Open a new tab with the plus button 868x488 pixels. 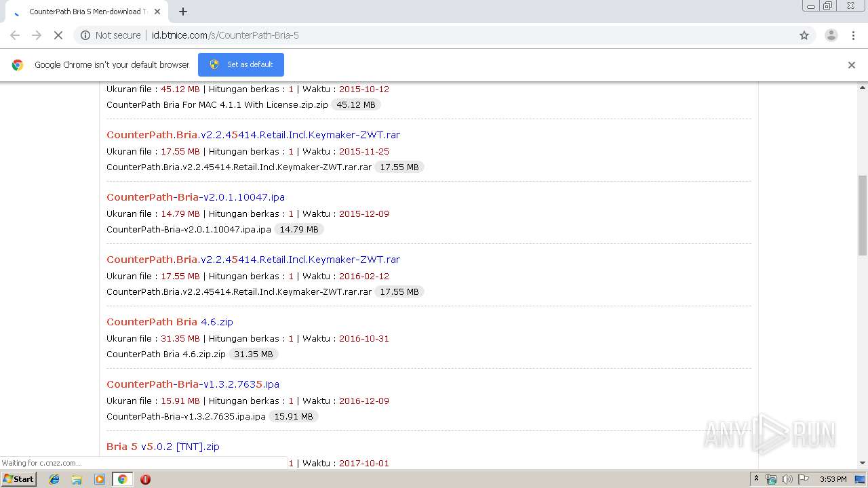[183, 12]
